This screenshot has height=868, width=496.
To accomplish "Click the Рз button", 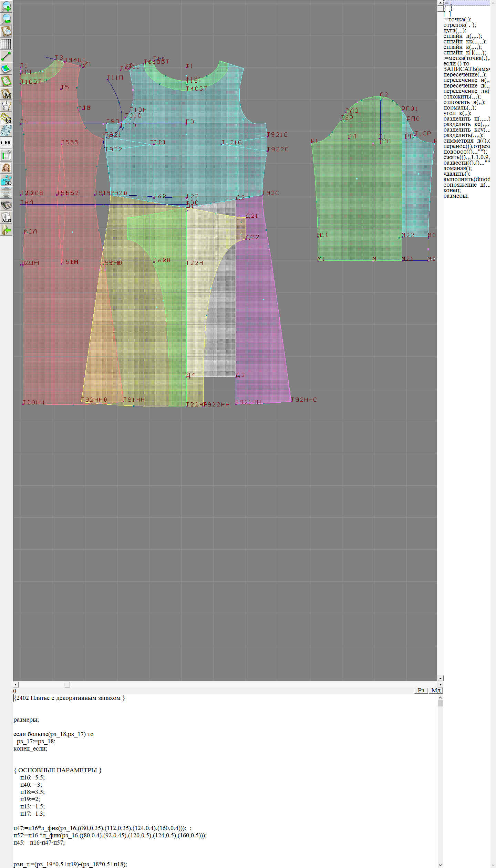I will [x=421, y=690].
